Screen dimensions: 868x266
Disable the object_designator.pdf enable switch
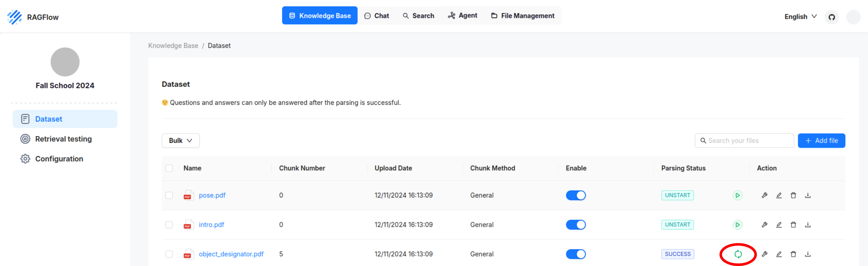pos(576,254)
